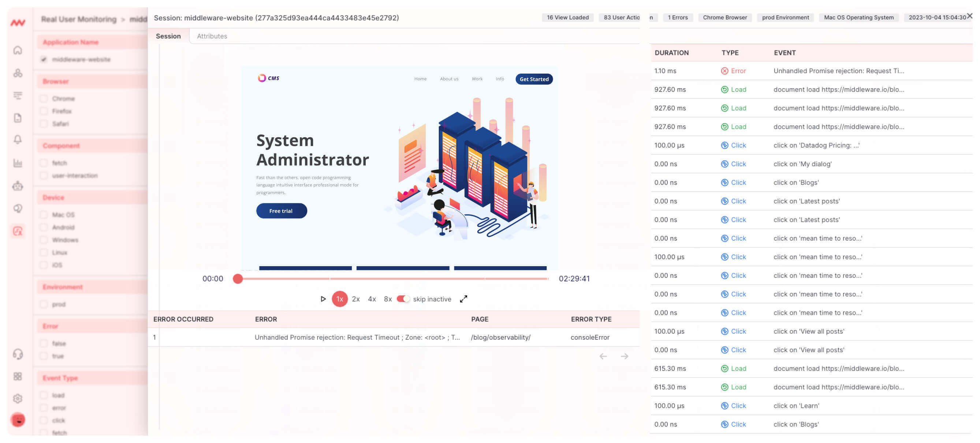
Task: Set playback speed to 2x
Action: [355, 299]
